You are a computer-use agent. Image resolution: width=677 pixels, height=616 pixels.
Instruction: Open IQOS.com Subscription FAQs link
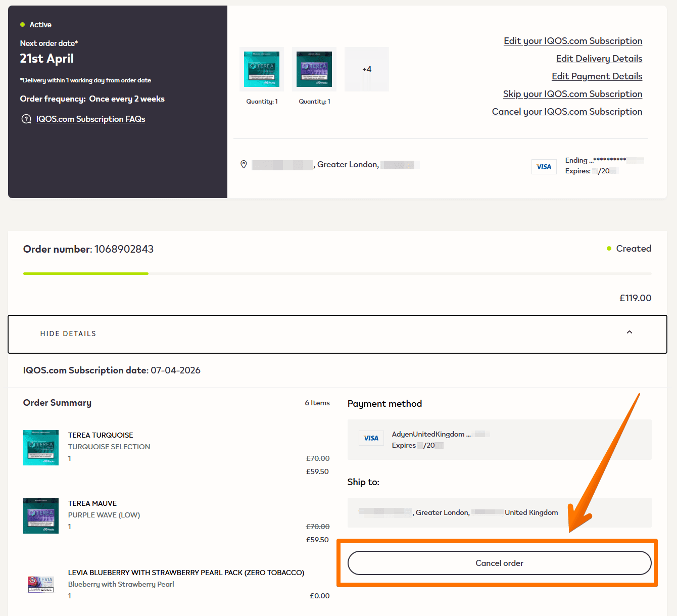tap(91, 119)
